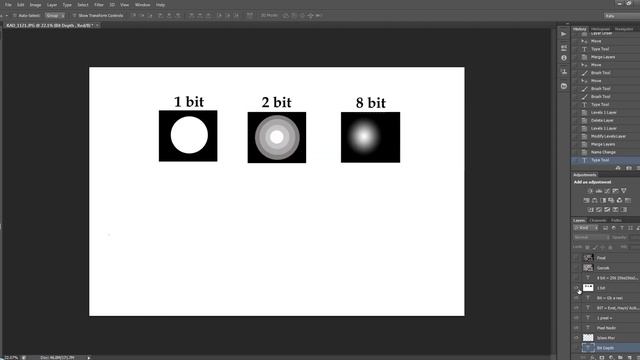Filter layers for type layers
This screenshot has width=640, height=360.
(622, 228)
